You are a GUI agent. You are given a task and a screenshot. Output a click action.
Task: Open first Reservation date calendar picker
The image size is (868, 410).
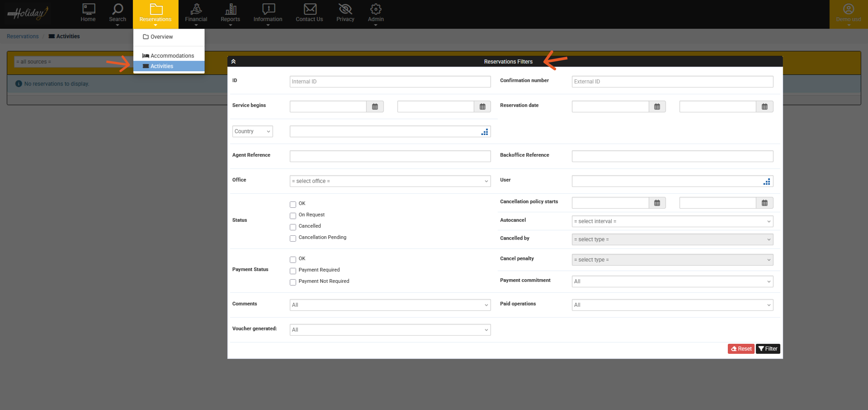tap(657, 107)
